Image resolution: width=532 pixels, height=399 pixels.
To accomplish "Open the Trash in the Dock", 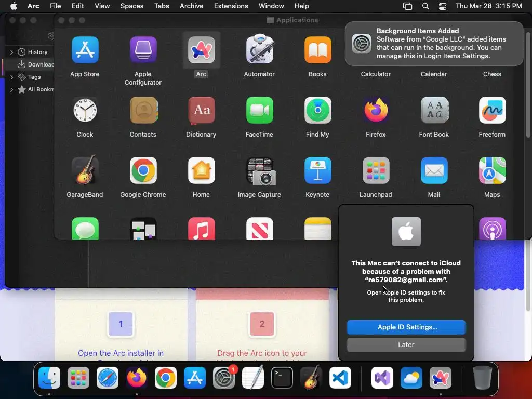I will pos(483,378).
